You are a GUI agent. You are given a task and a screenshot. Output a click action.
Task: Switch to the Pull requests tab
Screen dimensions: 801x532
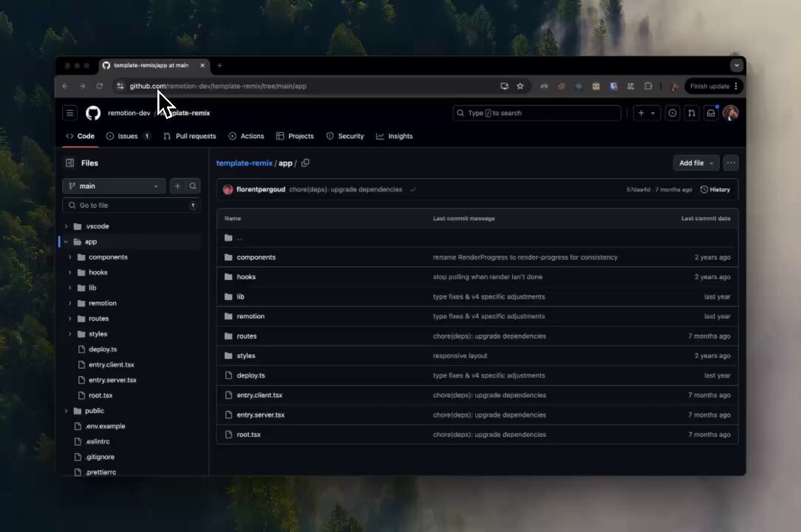189,136
